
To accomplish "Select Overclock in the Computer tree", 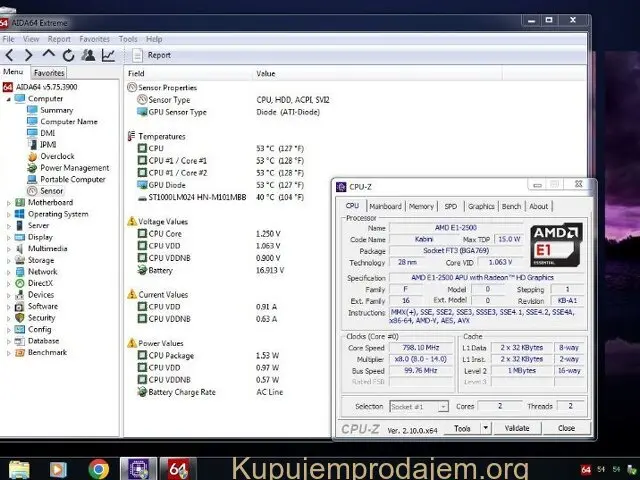I will [x=57, y=156].
